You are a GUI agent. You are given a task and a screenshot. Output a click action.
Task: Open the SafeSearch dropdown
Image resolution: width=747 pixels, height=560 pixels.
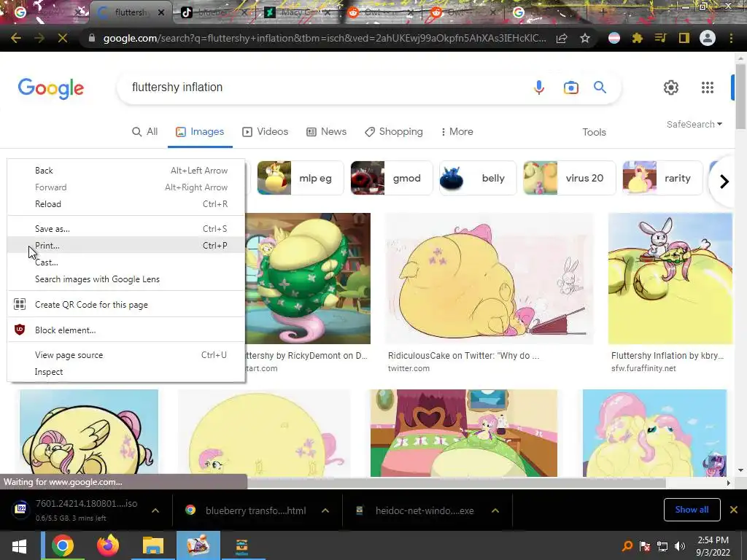click(694, 124)
